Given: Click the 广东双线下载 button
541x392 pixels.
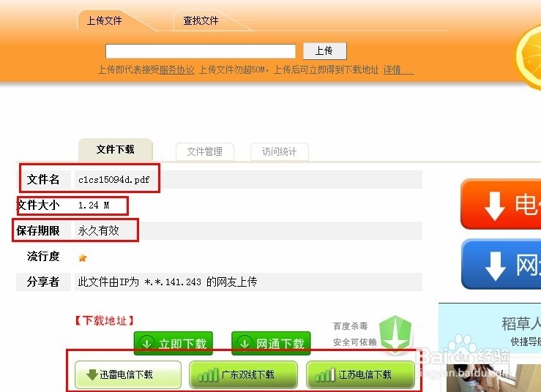Looking at the screenshot, I should 243,374.
